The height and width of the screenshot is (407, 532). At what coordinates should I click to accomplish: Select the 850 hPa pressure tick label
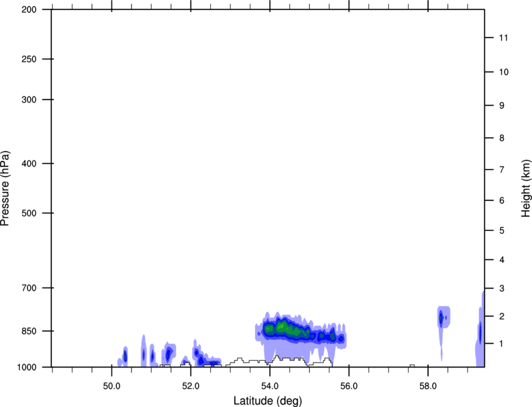tap(31, 331)
